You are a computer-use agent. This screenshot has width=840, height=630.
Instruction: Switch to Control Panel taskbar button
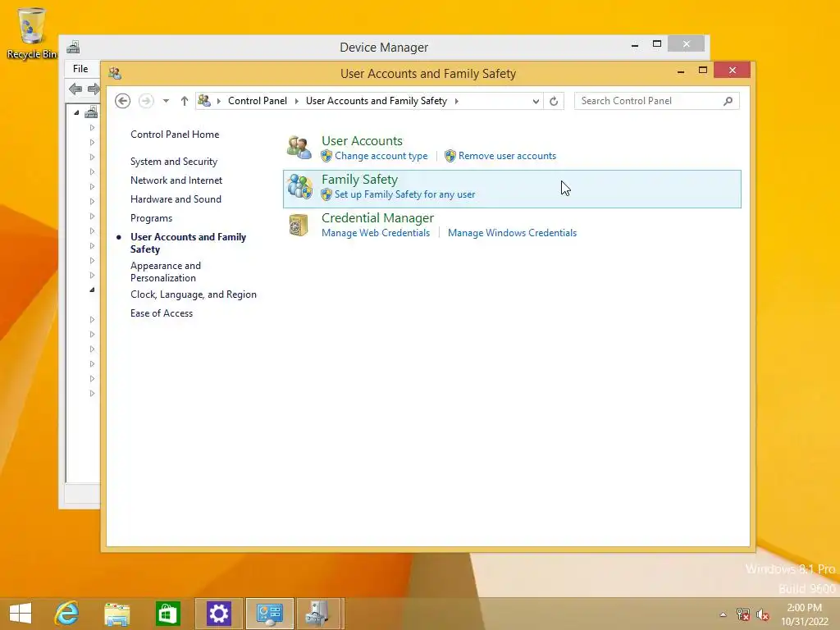click(269, 614)
